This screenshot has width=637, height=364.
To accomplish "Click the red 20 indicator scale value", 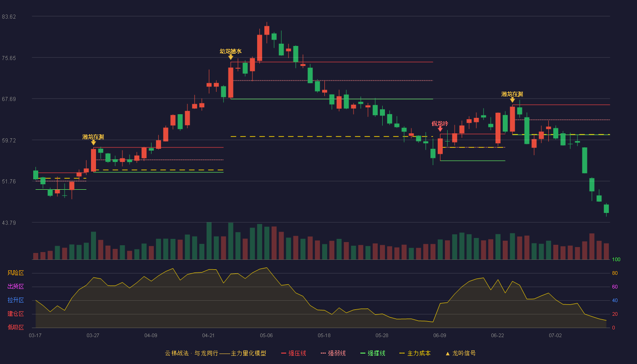I will pos(615,314).
